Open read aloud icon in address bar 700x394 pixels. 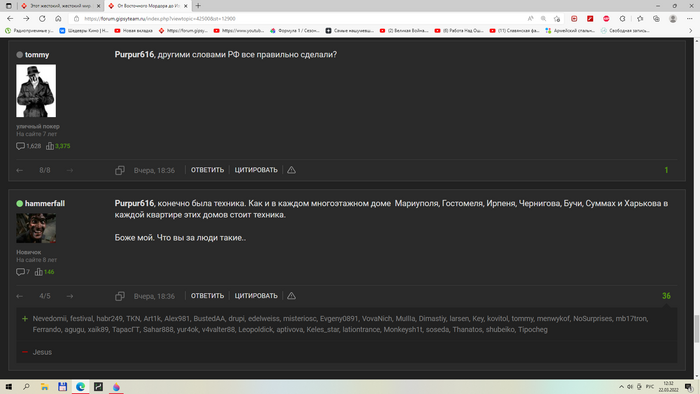[530, 19]
